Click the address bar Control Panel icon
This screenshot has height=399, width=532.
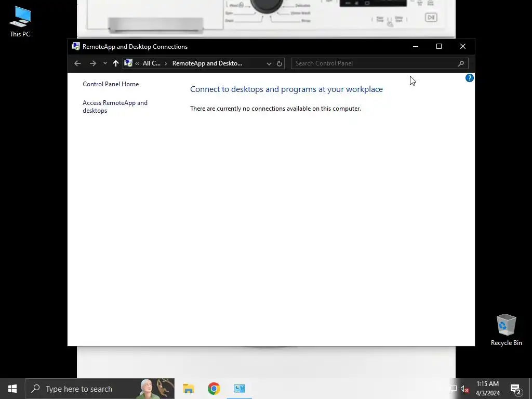click(128, 63)
